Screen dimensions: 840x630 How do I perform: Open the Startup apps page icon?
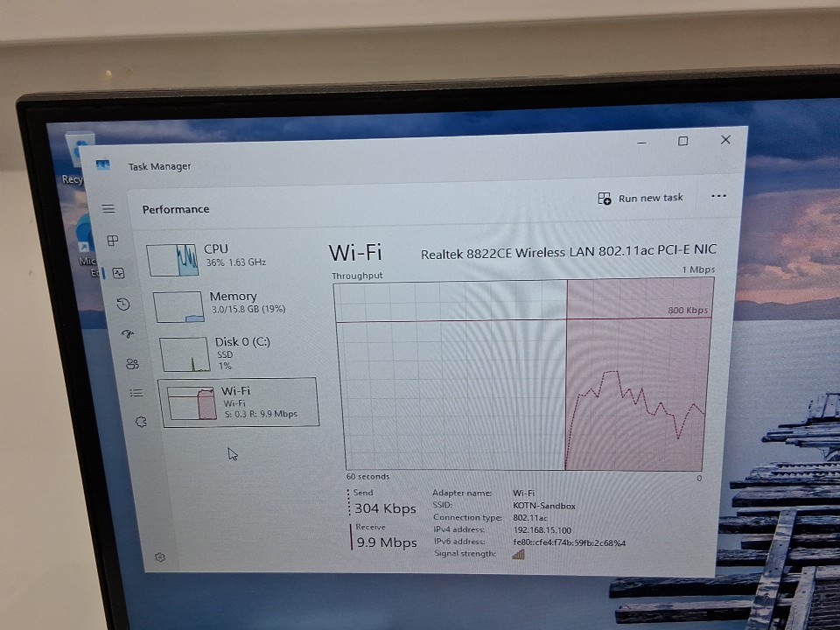(x=128, y=333)
